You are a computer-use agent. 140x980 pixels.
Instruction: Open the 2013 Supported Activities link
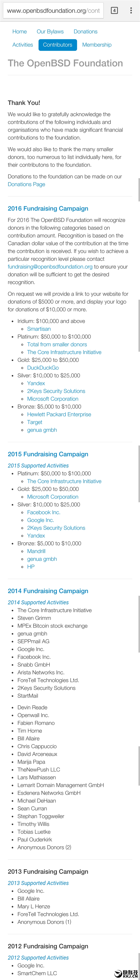click(x=38, y=883)
